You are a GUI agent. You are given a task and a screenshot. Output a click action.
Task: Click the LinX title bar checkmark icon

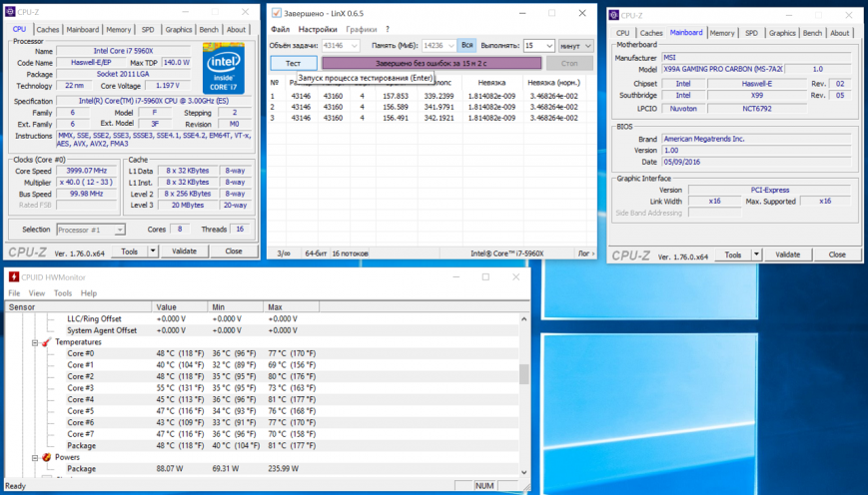click(x=277, y=13)
